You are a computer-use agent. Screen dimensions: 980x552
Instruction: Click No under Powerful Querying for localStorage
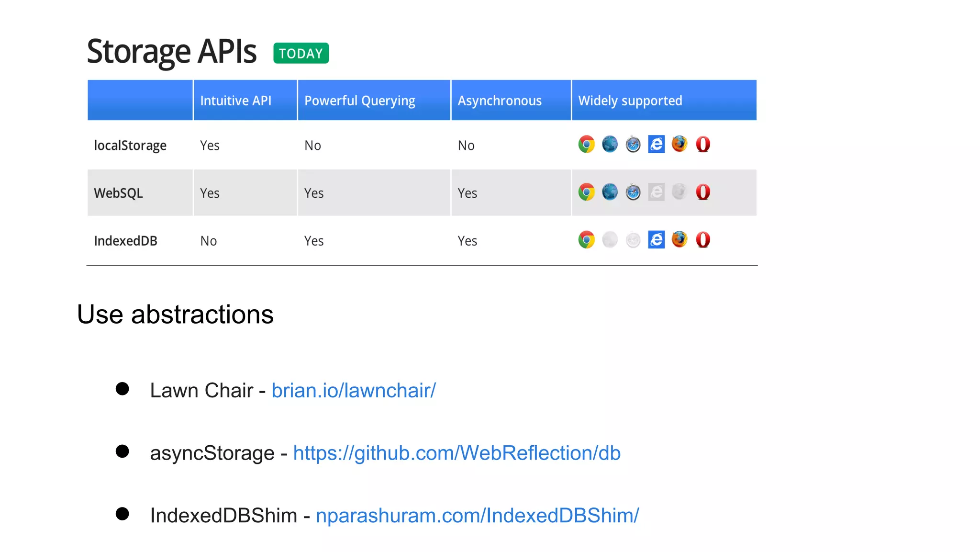click(x=312, y=146)
